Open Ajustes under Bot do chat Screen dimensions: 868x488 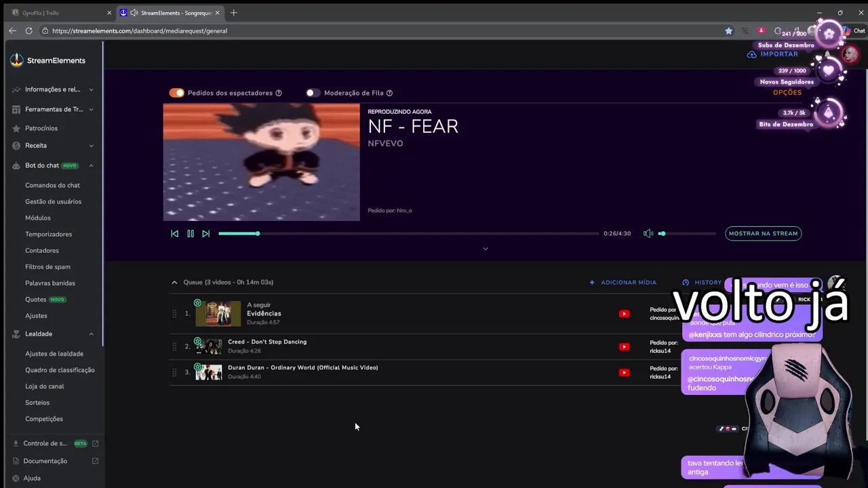(x=36, y=315)
